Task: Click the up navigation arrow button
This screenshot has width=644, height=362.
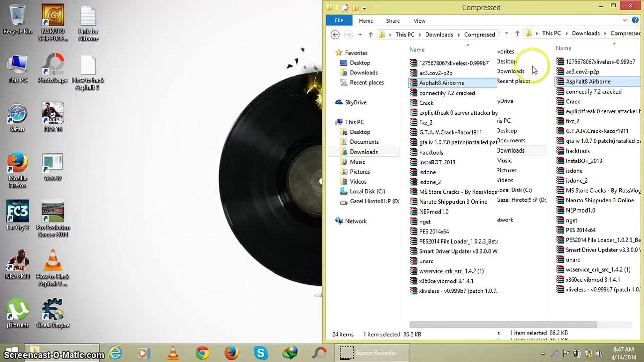Action: pos(371,34)
